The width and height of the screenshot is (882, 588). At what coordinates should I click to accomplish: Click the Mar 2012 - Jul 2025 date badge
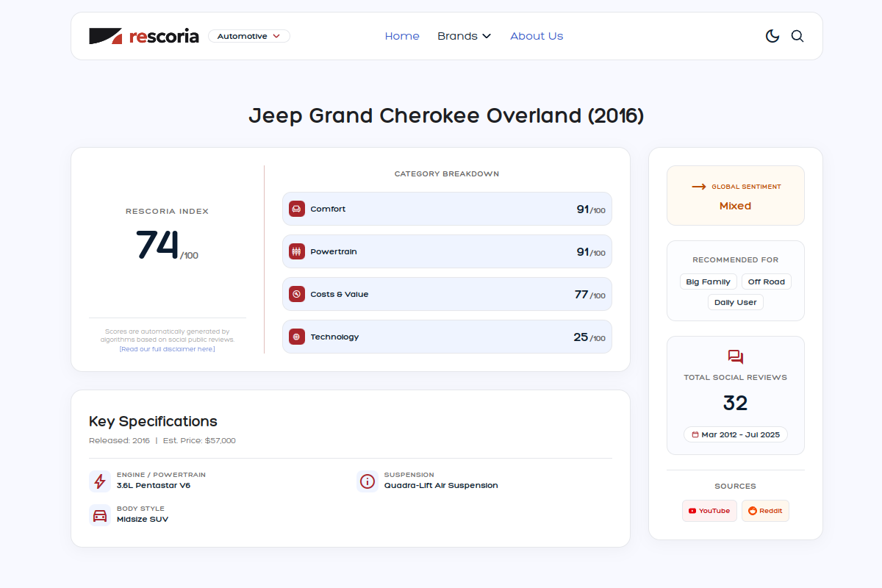coord(736,434)
